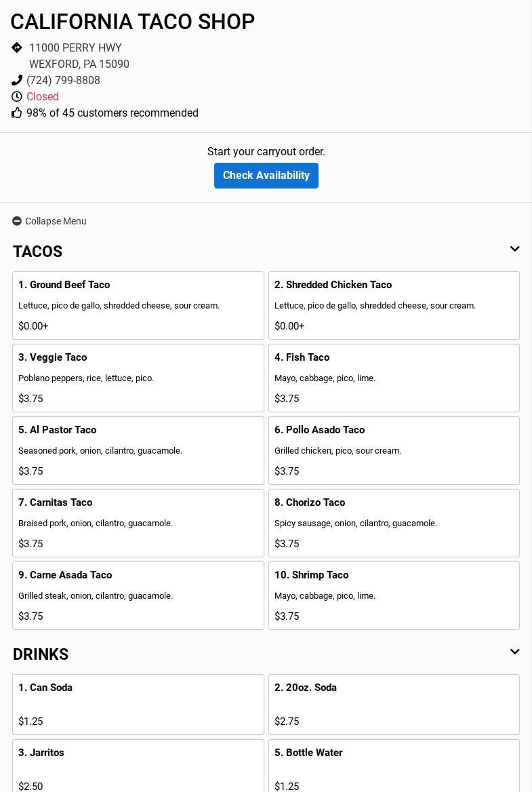Select the Shredded Chicken Taco item
The width and height of the screenshot is (532, 792).
394,305
